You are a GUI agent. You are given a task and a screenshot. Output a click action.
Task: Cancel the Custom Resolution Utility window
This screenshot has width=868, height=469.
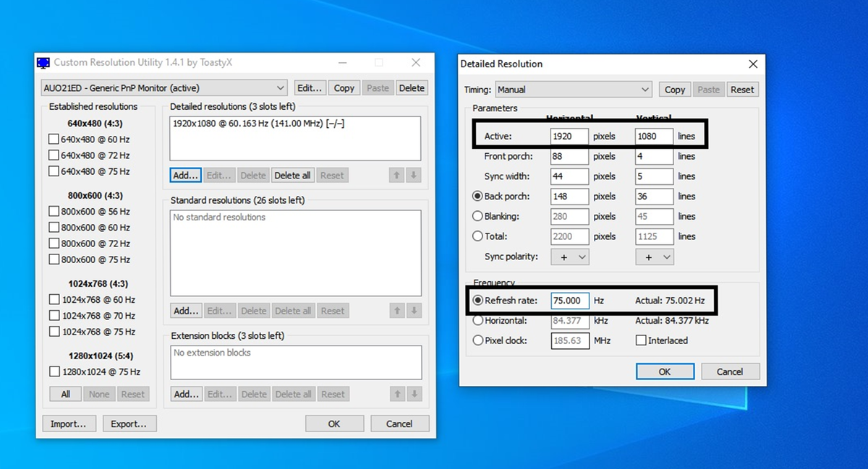tap(399, 424)
